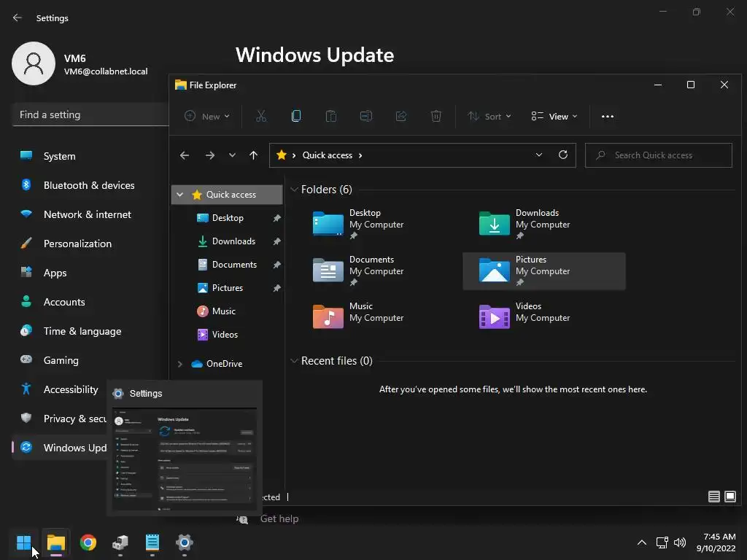747x560 pixels.
Task: Show hidden system tray icons chevron
Action: [642, 542]
